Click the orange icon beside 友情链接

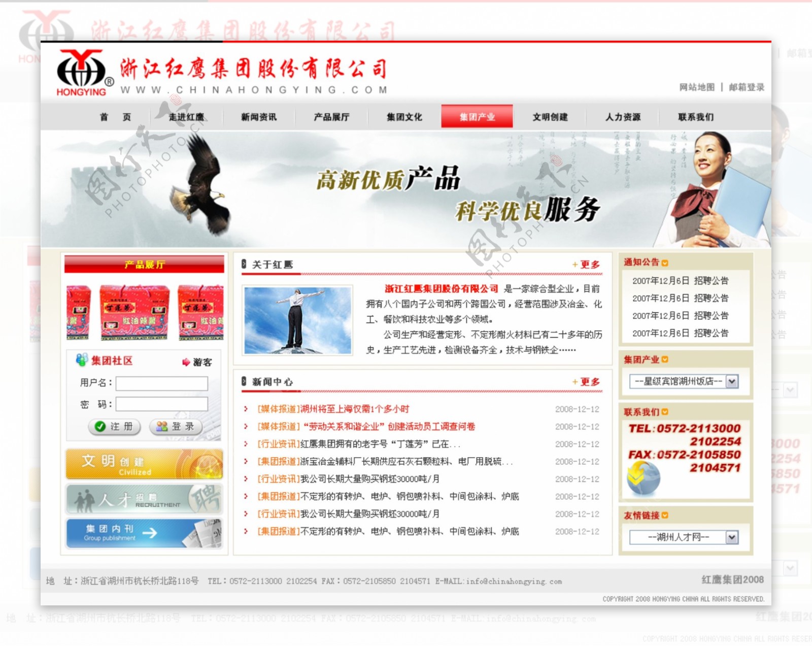coord(665,515)
